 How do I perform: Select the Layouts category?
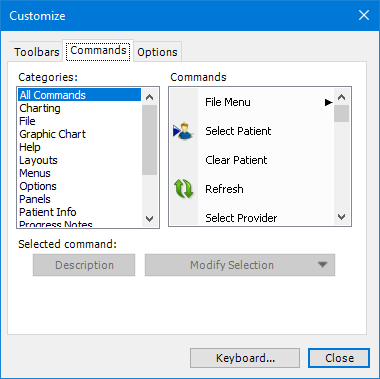coord(80,160)
